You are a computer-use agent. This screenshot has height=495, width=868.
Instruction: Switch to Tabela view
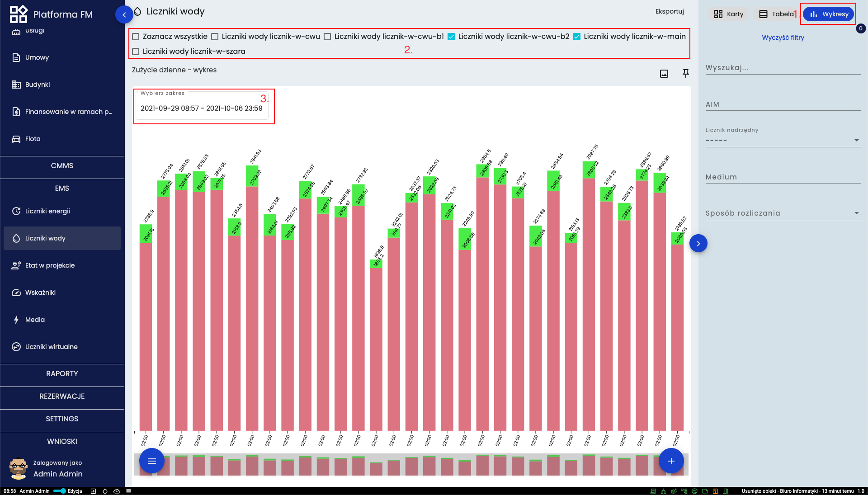(776, 14)
